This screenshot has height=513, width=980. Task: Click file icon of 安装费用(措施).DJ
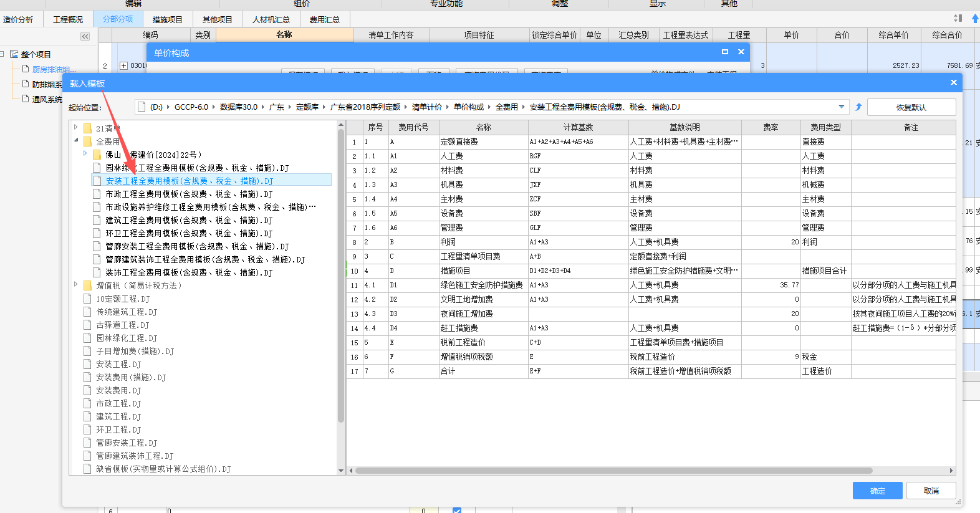(87, 377)
